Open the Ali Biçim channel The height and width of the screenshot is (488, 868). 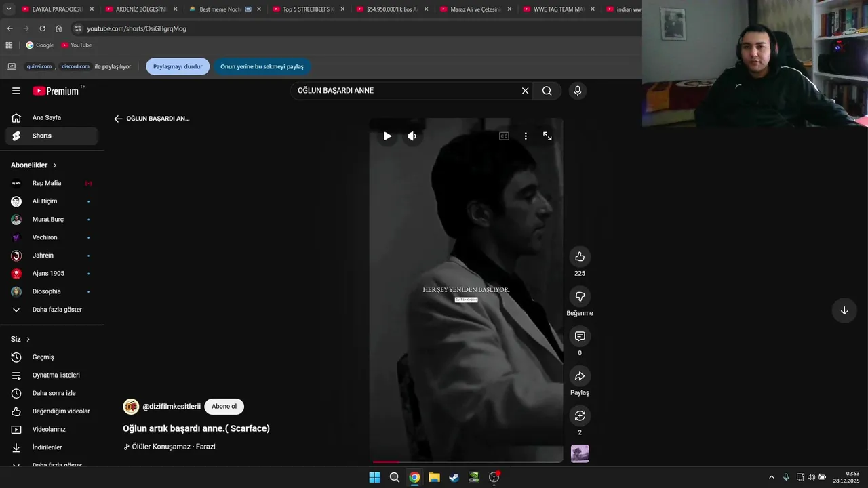coord(52,201)
